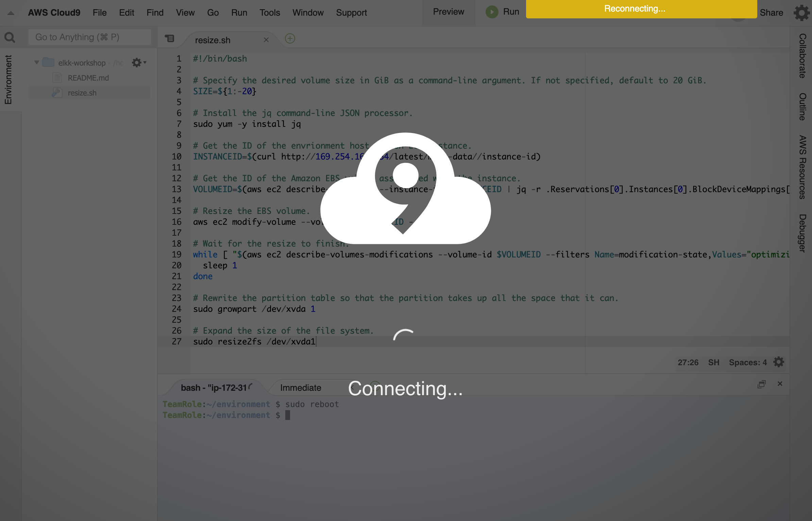
Task: Open the elkk-workshop folder gear settings menu
Action: point(139,63)
